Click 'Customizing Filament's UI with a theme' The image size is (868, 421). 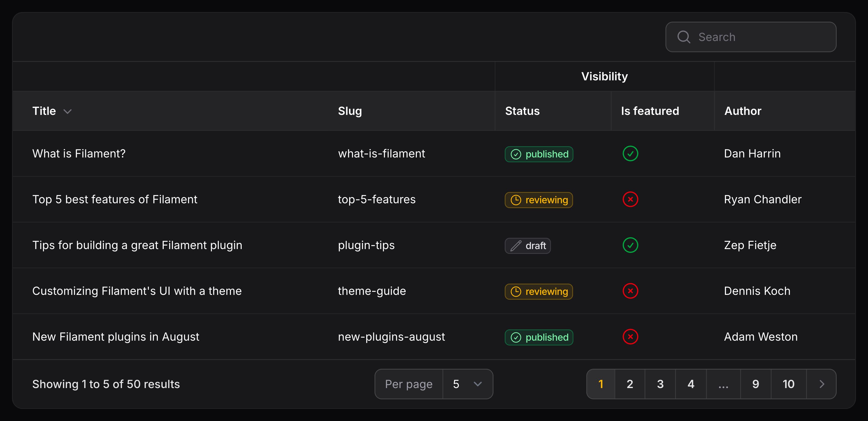coord(137,291)
